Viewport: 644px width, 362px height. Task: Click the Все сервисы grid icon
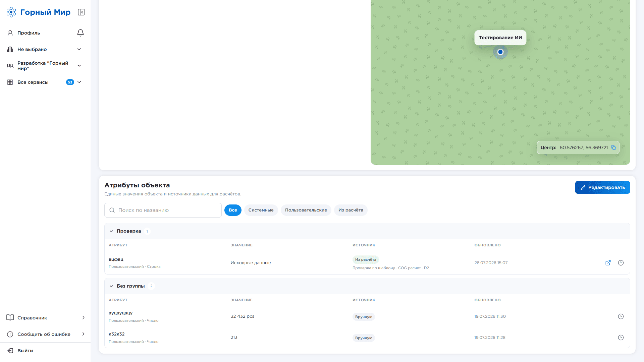(x=10, y=82)
